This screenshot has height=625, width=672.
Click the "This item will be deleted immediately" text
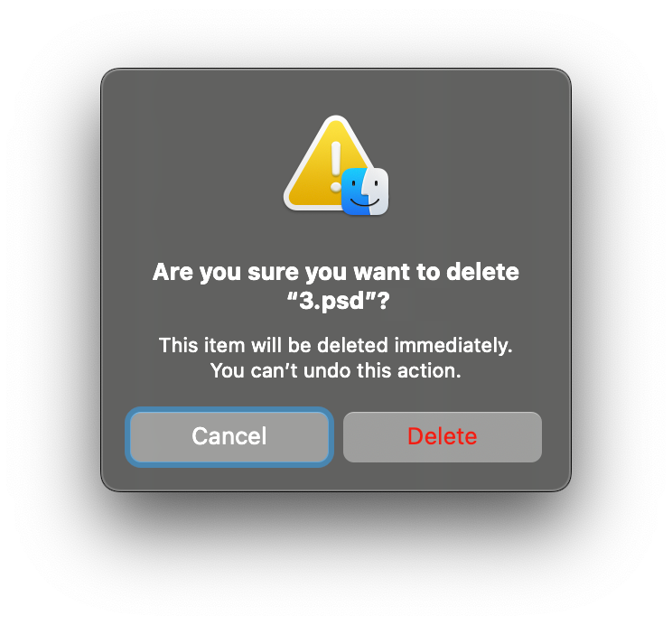tap(336, 345)
